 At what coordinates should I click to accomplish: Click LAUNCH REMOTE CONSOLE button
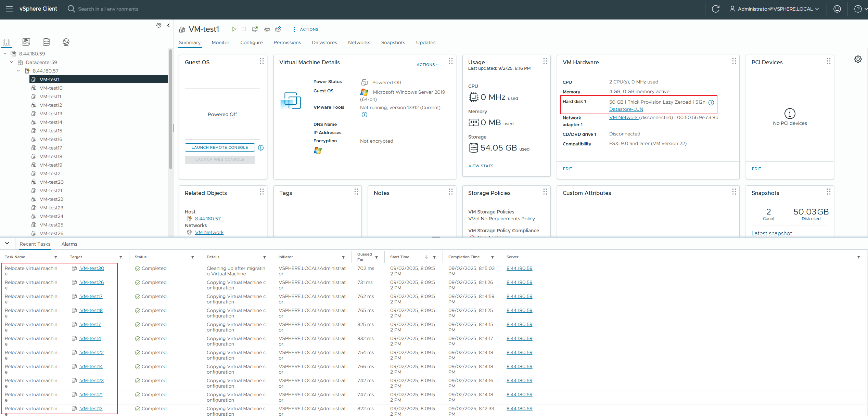[220, 147]
